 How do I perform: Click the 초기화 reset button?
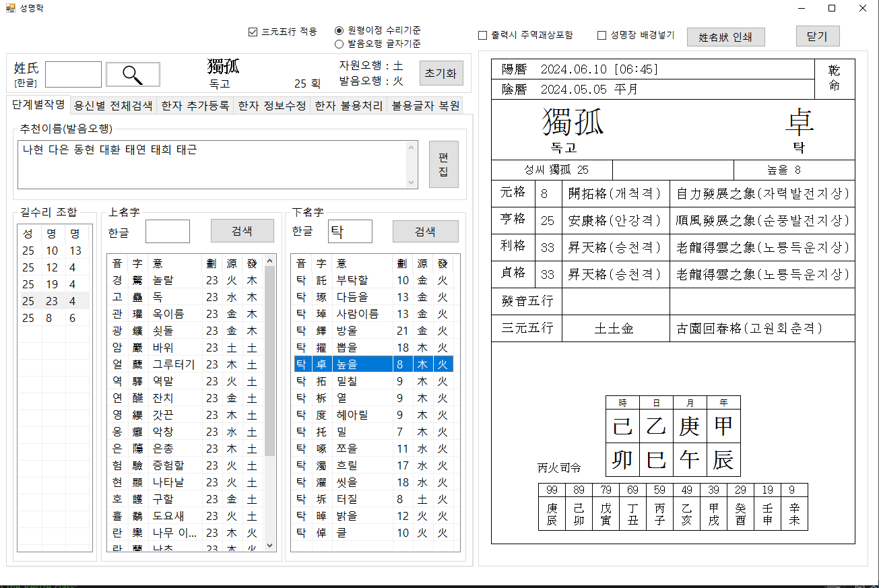click(x=442, y=73)
